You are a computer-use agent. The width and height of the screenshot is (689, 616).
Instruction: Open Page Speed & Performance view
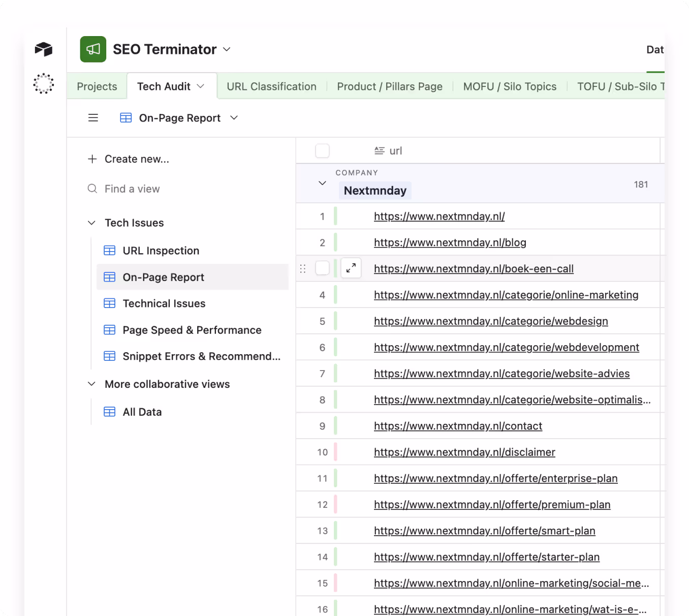coord(193,330)
